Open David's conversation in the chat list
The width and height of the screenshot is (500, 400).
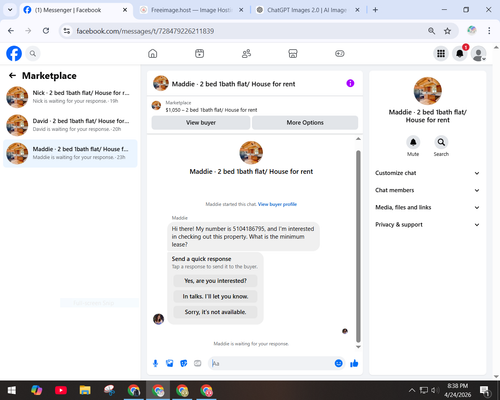click(x=70, y=125)
